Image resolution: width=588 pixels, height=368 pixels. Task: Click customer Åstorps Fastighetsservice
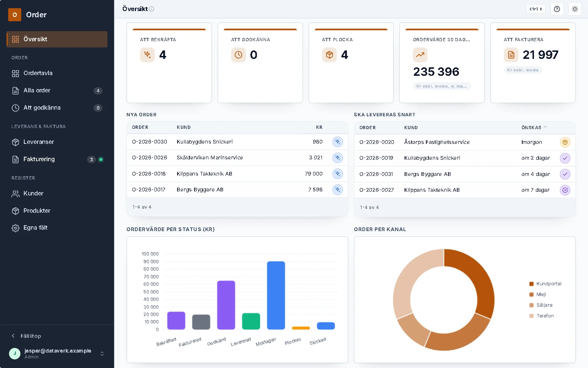[437, 142]
